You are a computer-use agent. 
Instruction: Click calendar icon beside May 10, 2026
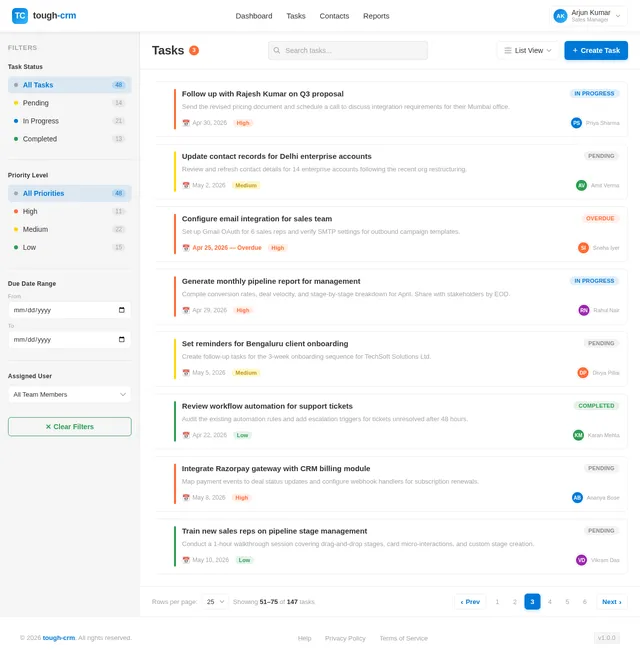[x=186, y=560]
